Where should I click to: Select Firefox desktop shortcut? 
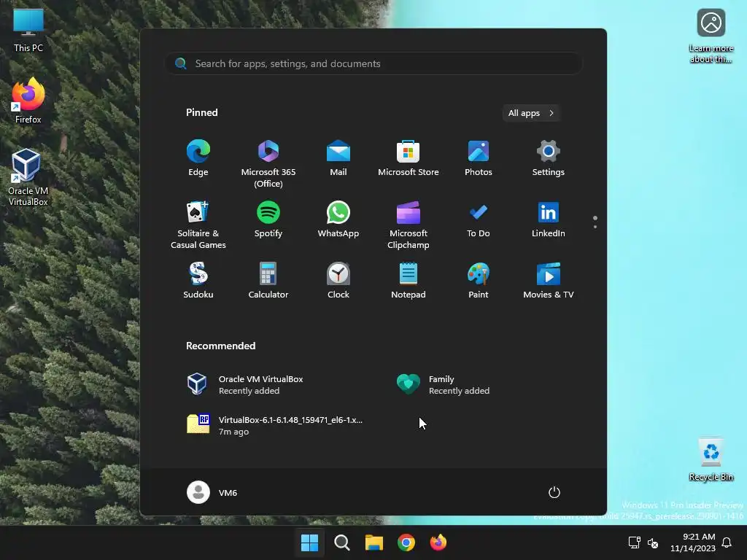point(28,101)
